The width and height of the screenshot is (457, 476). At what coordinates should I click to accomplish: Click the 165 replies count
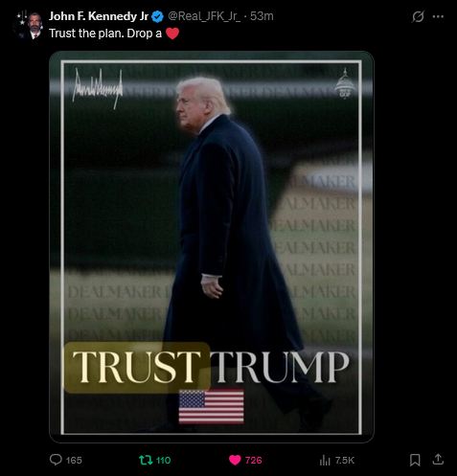[74, 460]
